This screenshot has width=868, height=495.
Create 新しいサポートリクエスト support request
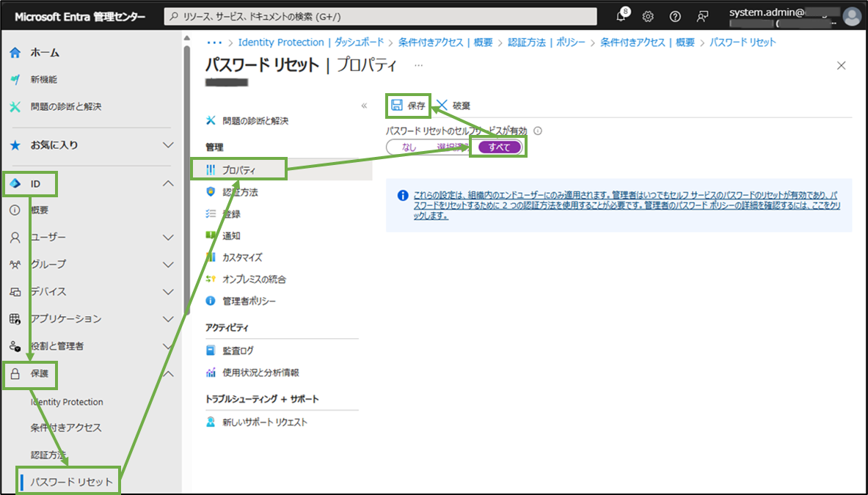click(x=265, y=422)
